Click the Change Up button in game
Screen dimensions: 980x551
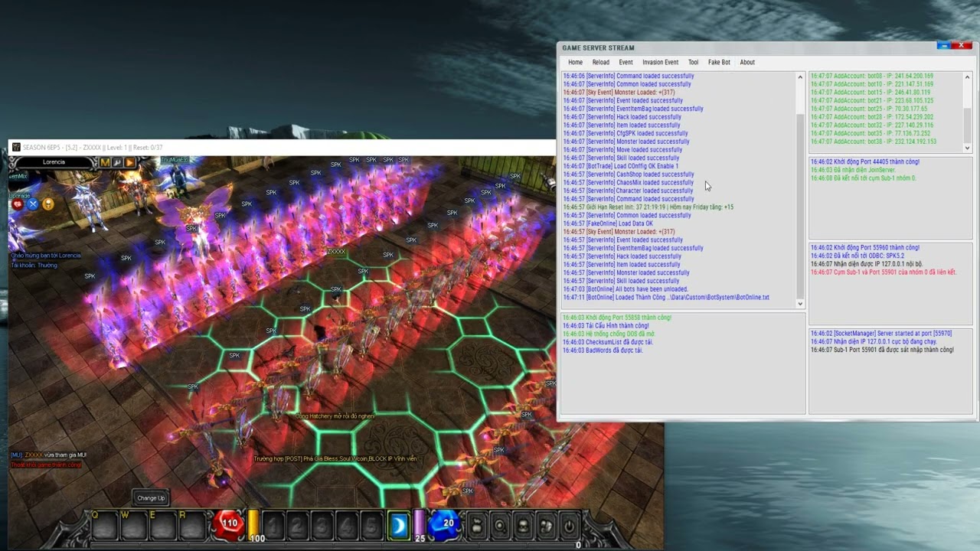[151, 498]
